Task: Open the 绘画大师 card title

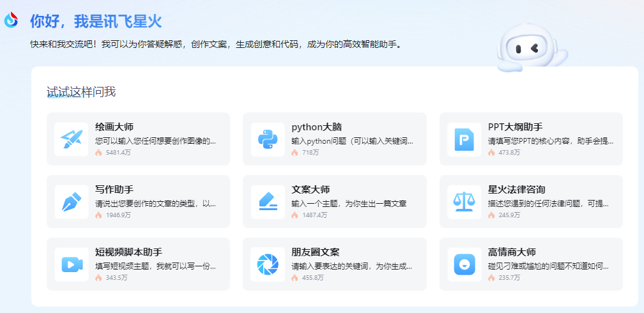Action: click(x=114, y=127)
